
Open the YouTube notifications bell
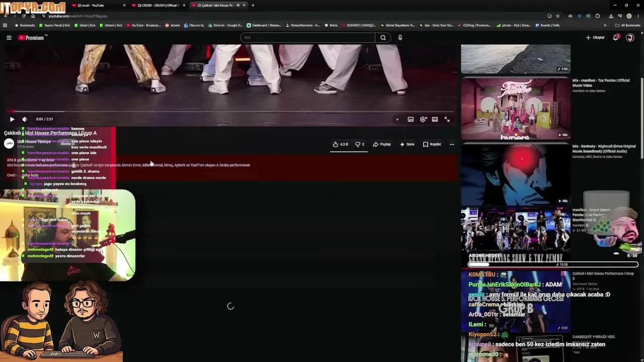point(616,38)
